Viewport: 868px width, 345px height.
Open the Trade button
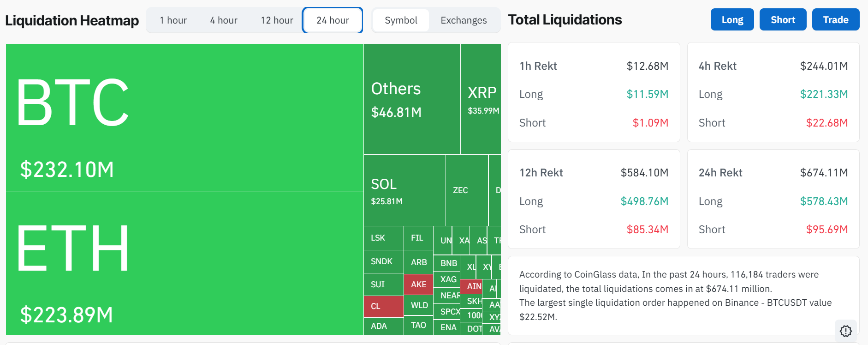click(x=835, y=19)
